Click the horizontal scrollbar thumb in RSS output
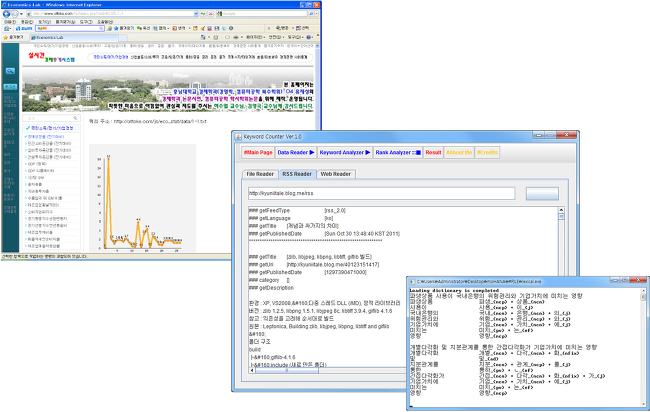This screenshot has height=412, width=650. (x=287, y=370)
